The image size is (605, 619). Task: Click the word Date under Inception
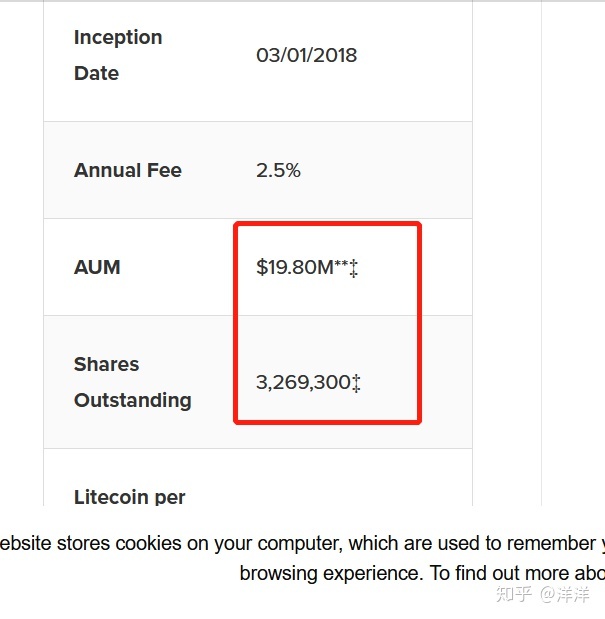coord(96,73)
